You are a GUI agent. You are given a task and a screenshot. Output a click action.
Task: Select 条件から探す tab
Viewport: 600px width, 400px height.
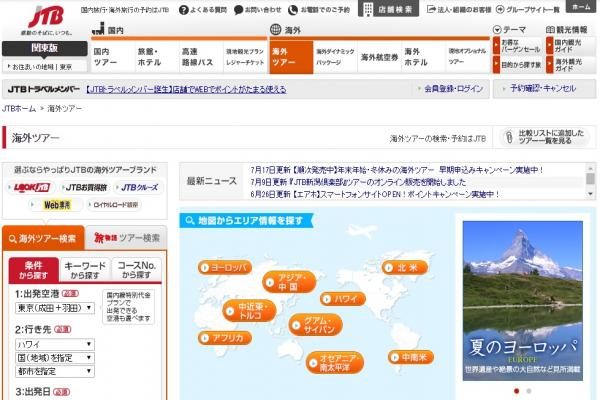coord(34,270)
